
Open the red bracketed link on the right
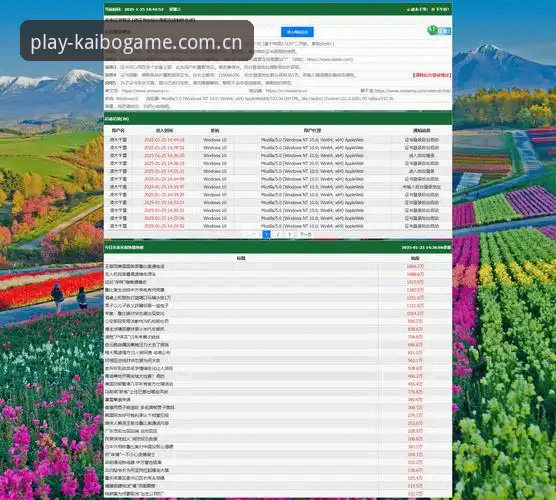coord(432,75)
